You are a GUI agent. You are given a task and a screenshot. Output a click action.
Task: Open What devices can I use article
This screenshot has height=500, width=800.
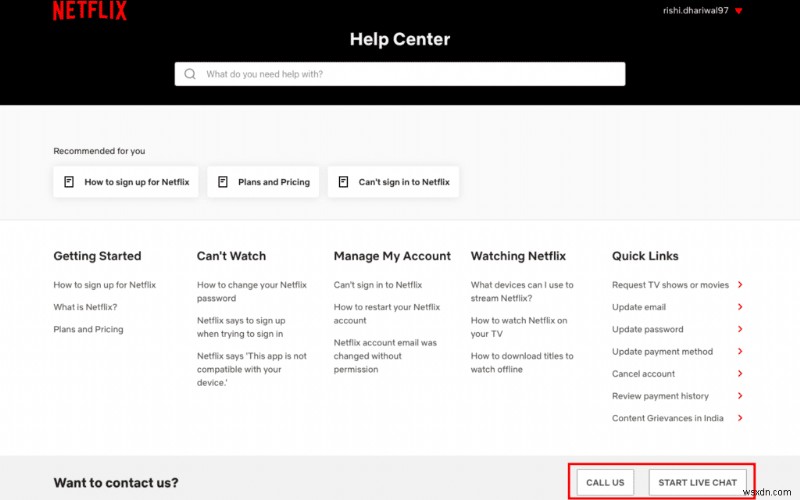point(522,291)
